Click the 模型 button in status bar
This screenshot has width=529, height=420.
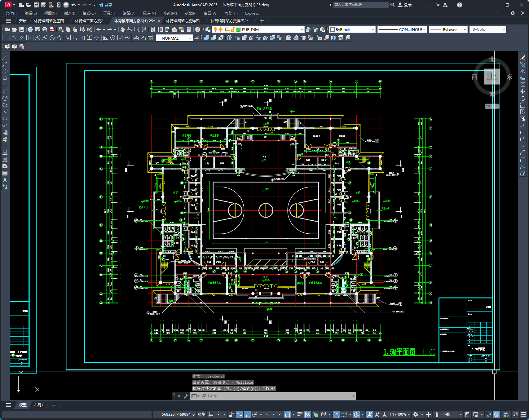pos(202,414)
